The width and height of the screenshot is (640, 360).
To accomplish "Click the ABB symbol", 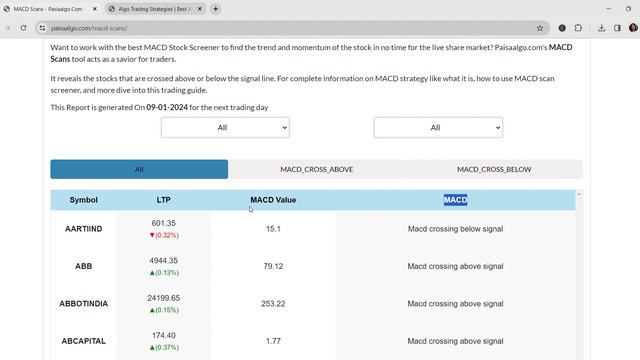I will [x=84, y=266].
